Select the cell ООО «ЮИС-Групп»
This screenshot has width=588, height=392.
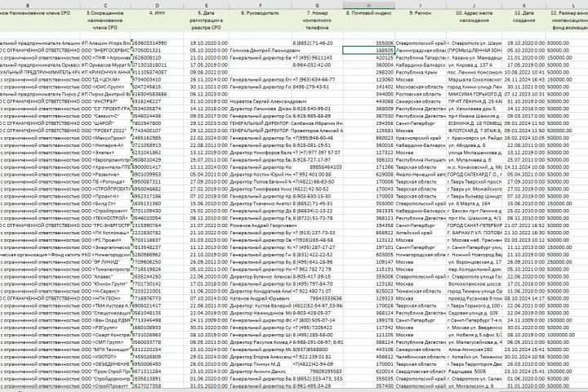pos(105,87)
